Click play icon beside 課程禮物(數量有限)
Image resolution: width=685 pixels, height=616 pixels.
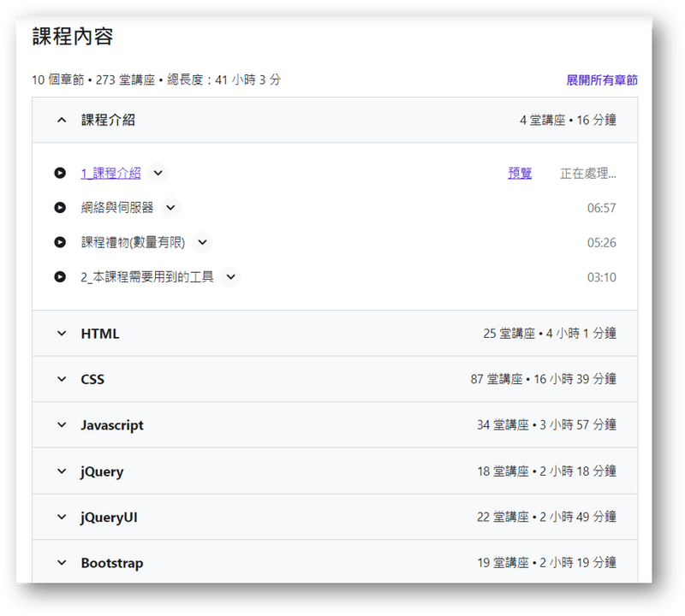[60, 242]
